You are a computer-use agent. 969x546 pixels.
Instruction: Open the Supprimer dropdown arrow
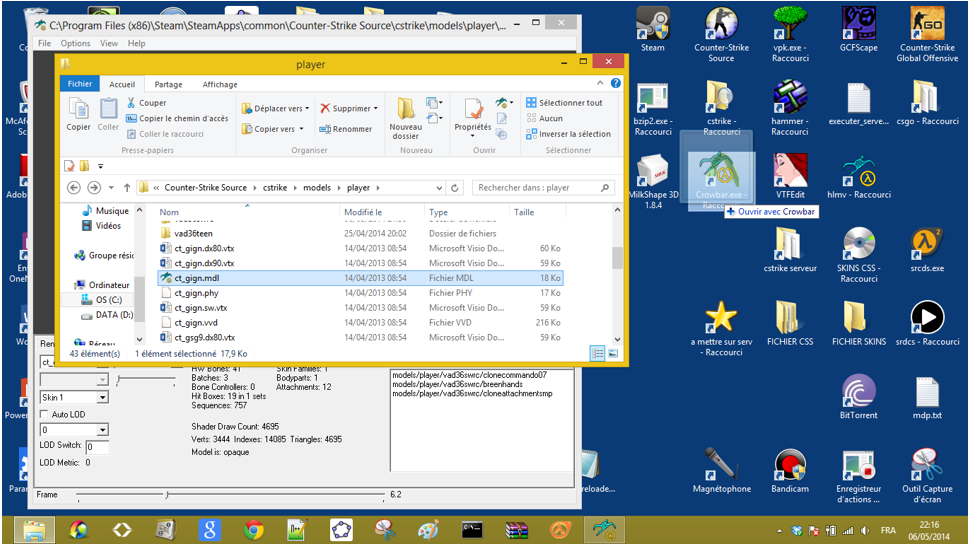pyautogui.click(x=375, y=108)
